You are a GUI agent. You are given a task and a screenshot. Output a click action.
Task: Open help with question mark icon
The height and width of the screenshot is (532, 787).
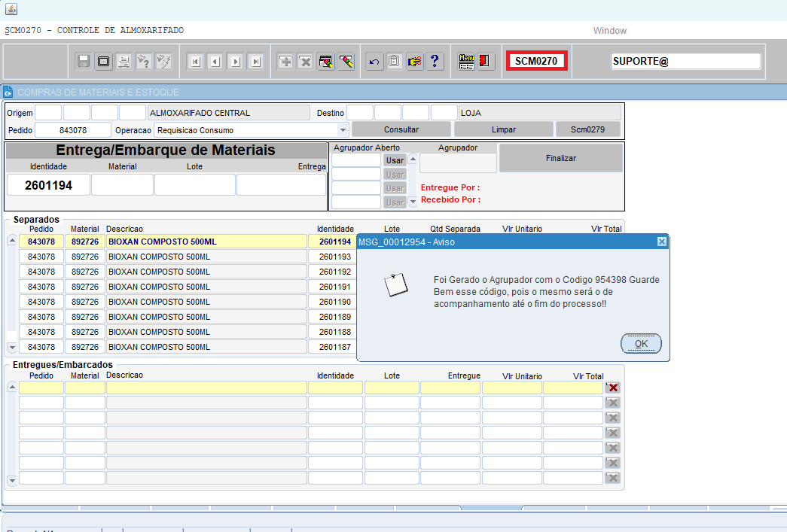(434, 62)
